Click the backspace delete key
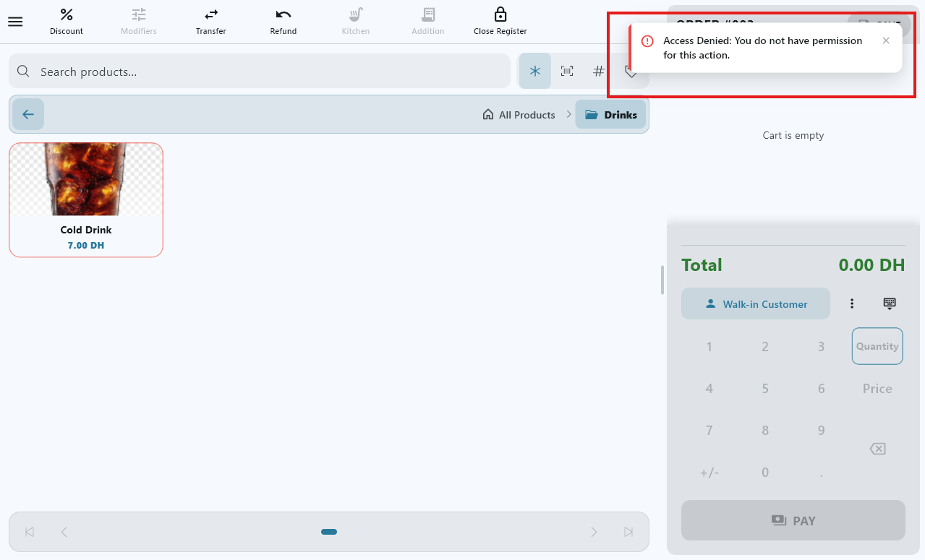 click(x=877, y=449)
